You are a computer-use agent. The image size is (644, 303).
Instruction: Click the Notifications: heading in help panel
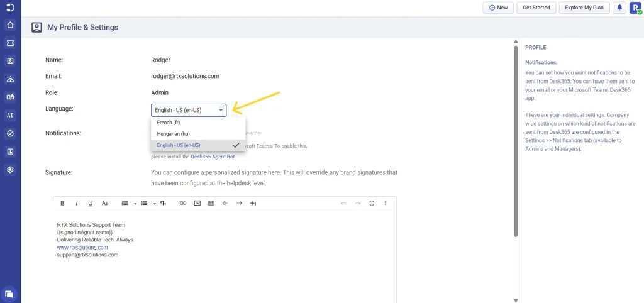[x=541, y=63]
